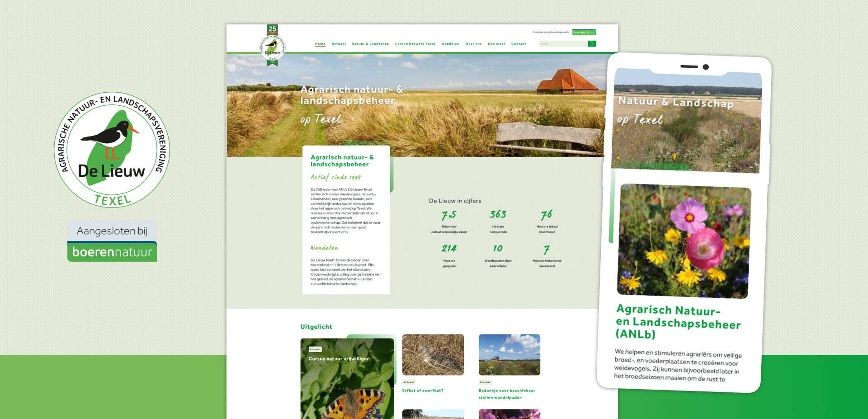This screenshot has width=868, height=419.
Task: Click the 'Aangesloten bij' banner
Action: (x=112, y=231)
